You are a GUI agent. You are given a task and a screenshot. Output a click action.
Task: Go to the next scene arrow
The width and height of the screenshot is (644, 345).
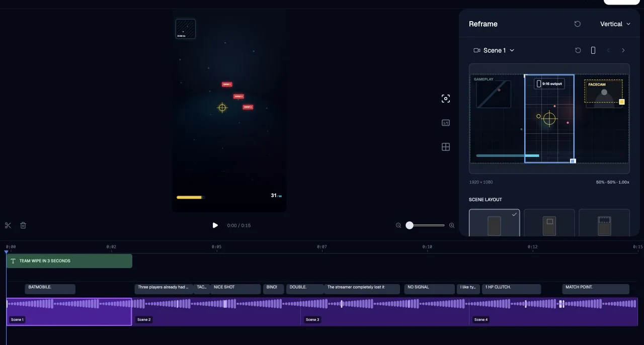(623, 50)
